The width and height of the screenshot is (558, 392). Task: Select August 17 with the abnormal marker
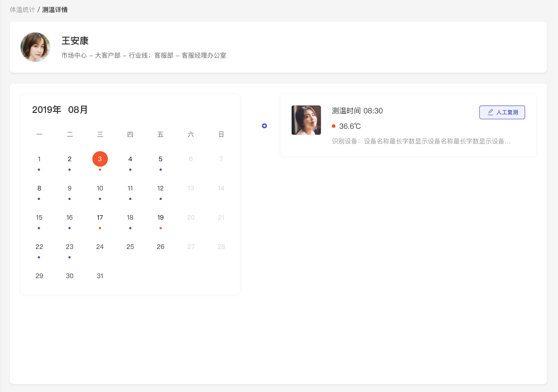coord(100,217)
